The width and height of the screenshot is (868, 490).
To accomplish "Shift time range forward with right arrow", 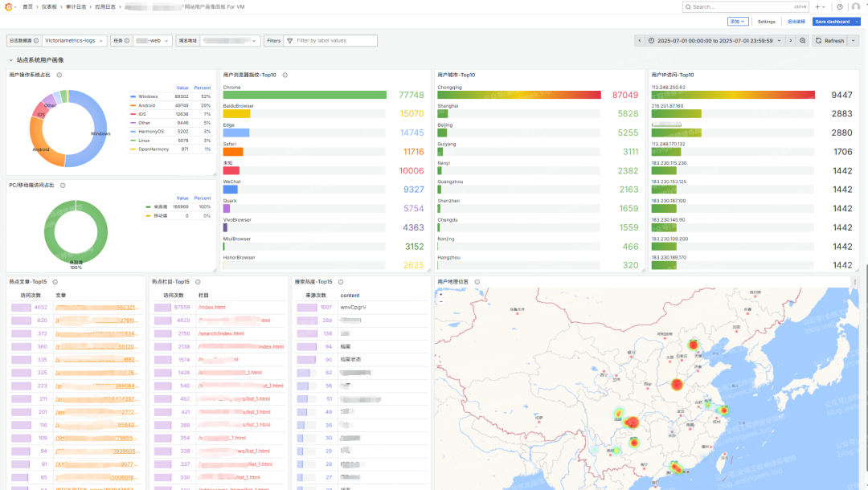I will [791, 40].
